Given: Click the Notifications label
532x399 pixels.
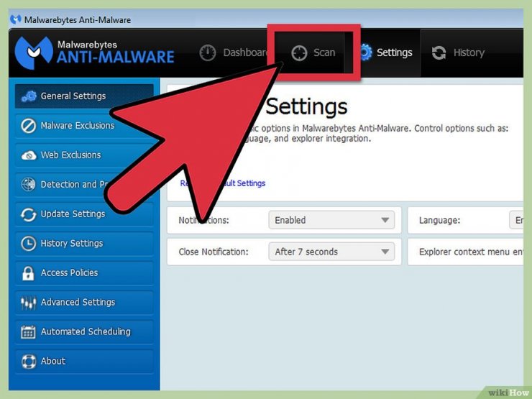Looking at the screenshot, I should tap(203, 220).
